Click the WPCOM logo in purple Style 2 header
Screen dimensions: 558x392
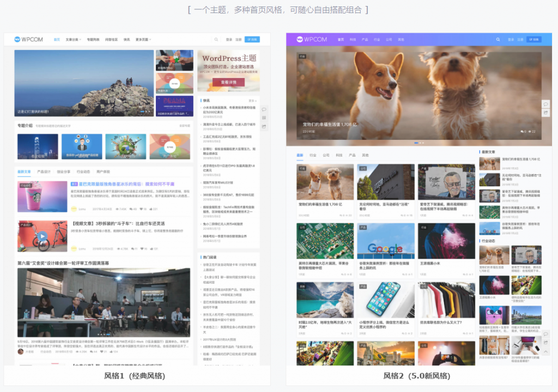(312, 40)
